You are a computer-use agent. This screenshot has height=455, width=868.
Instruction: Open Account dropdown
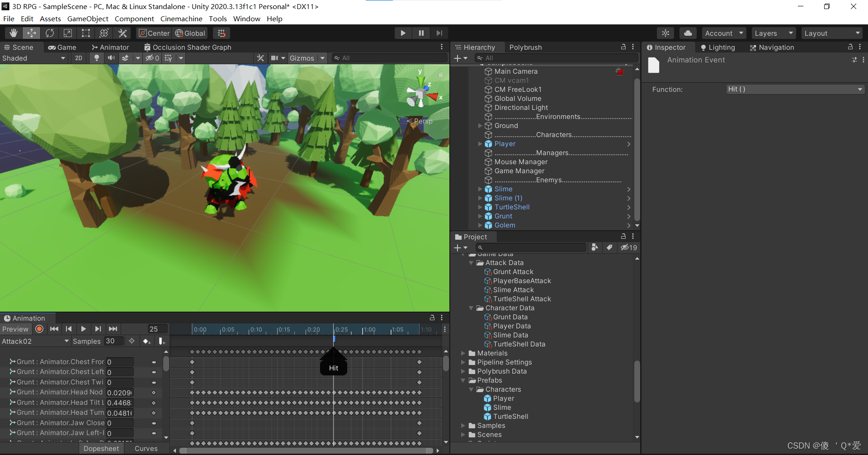[724, 33]
